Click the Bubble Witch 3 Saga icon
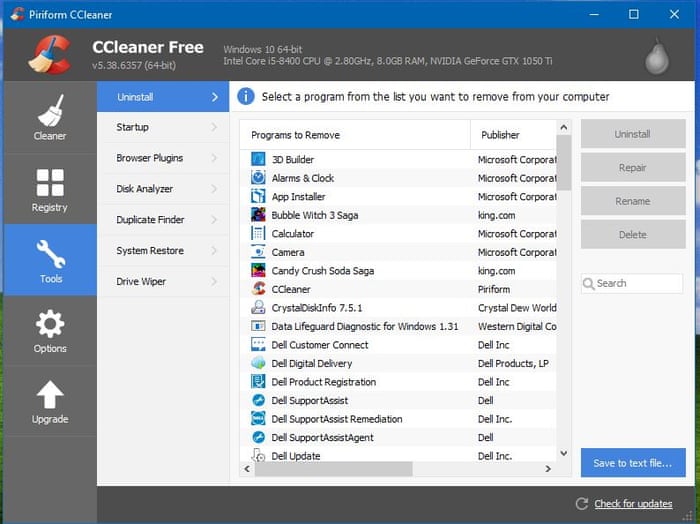This screenshot has height=524, width=700. [x=259, y=215]
